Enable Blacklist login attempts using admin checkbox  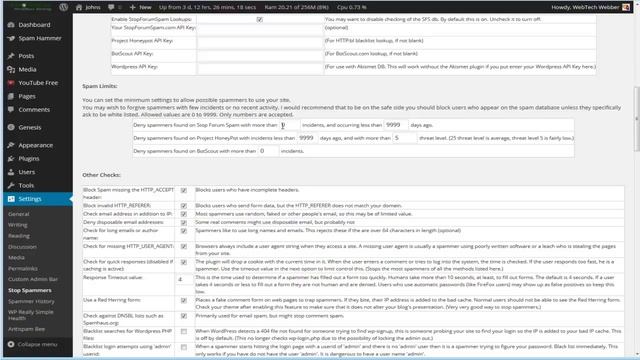coord(184,347)
